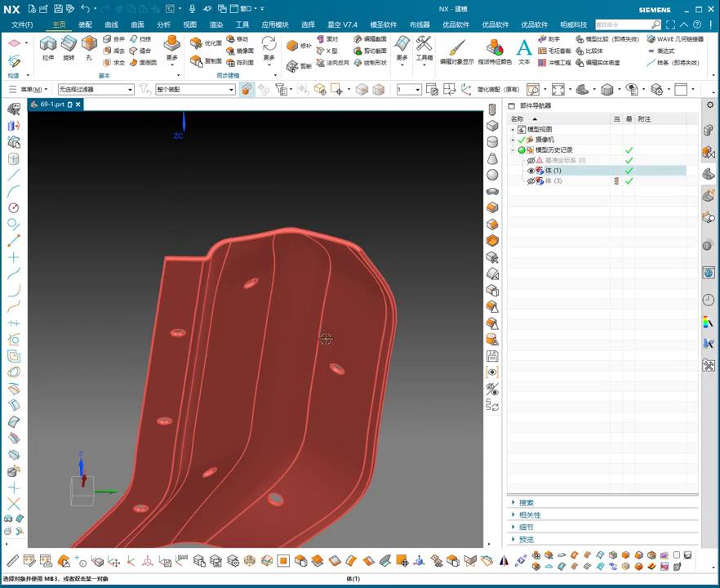The width and height of the screenshot is (720, 588).
Task: Select the 旋转 (Revolve) tool
Action: (x=69, y=45)
